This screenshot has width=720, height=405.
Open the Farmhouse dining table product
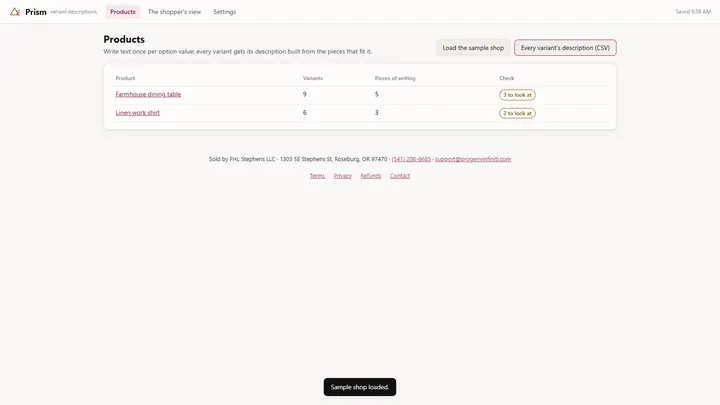pyautogui.click(x=148, y=94)
